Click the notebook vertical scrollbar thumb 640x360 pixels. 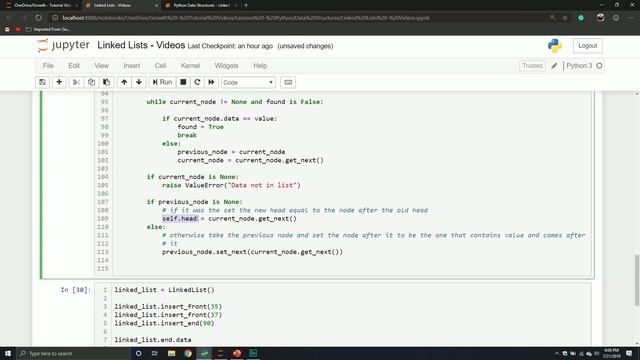coord(637,280)
